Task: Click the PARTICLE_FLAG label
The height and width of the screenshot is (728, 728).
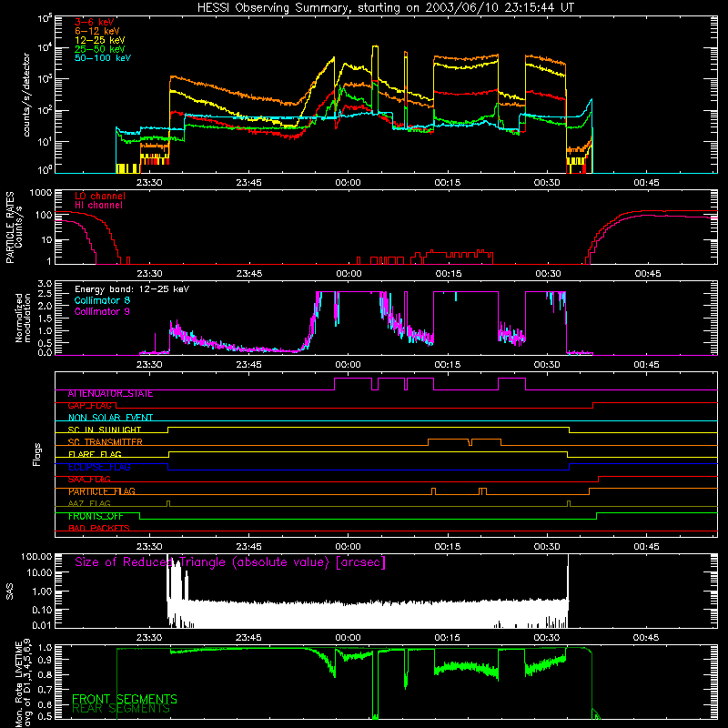Action: pos(102,491)
